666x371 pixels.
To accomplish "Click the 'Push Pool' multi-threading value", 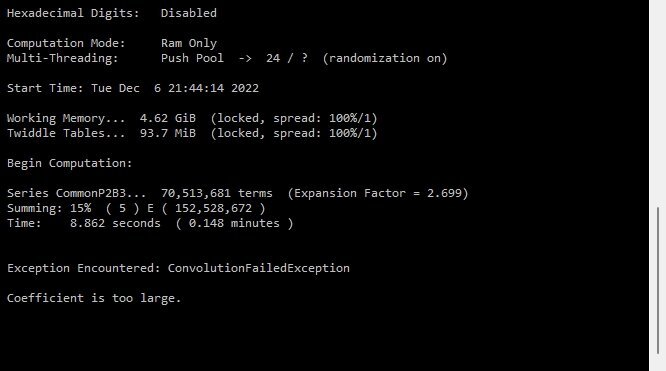I will [192, 58].
